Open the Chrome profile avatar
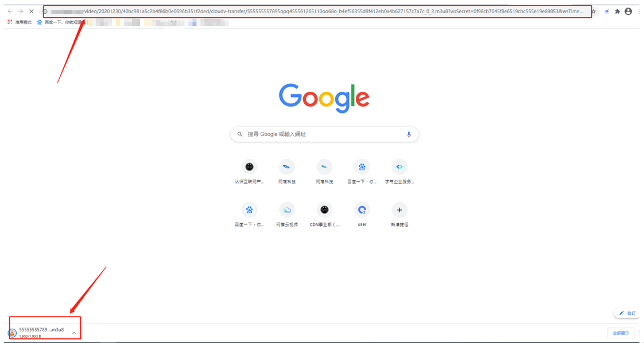Screen dimensions: 644x343 pos(628,11)
